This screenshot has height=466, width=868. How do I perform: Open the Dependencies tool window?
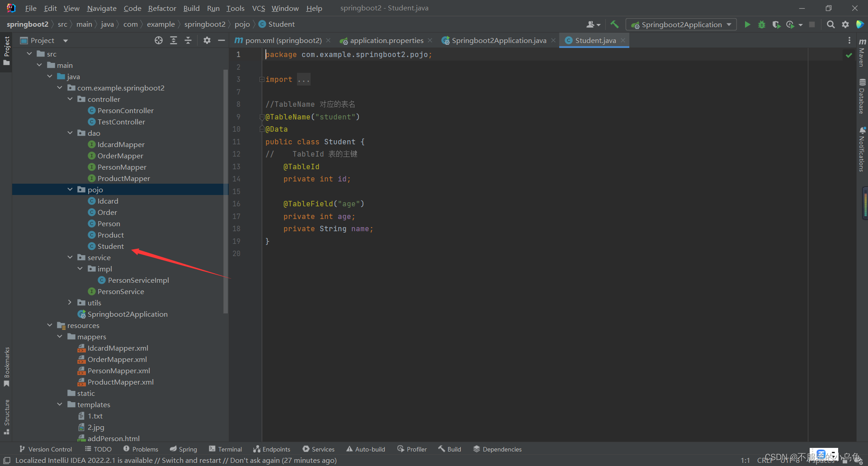coord(497,449)
